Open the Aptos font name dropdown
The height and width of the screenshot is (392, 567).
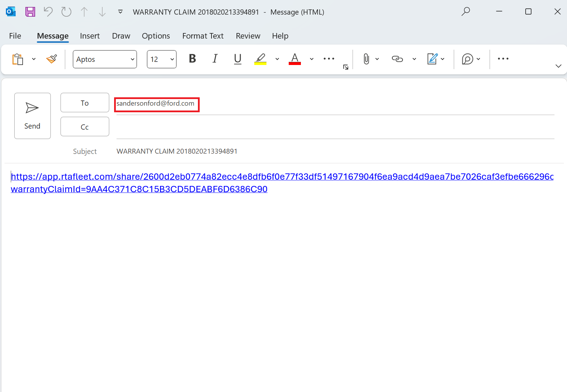coord(105,59)
